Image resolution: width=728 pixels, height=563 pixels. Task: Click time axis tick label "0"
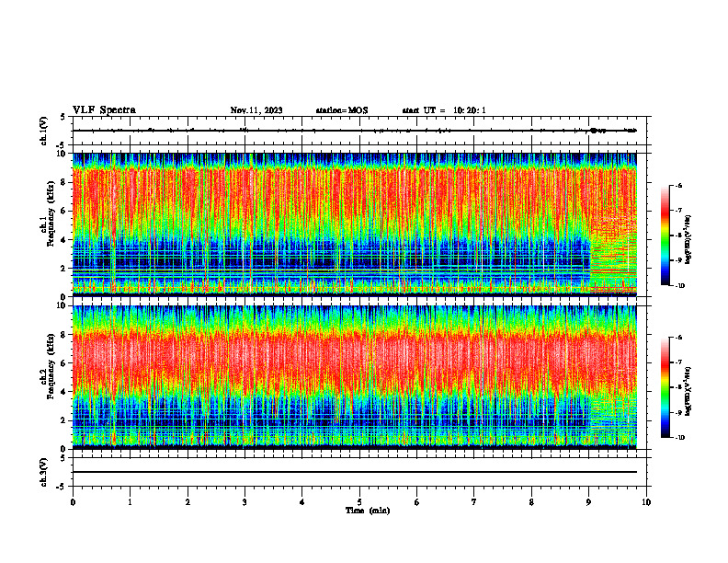[73, 502]
